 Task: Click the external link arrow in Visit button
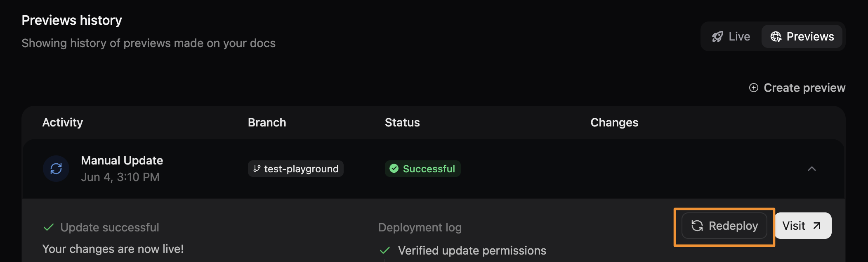[x=816, y=226]
